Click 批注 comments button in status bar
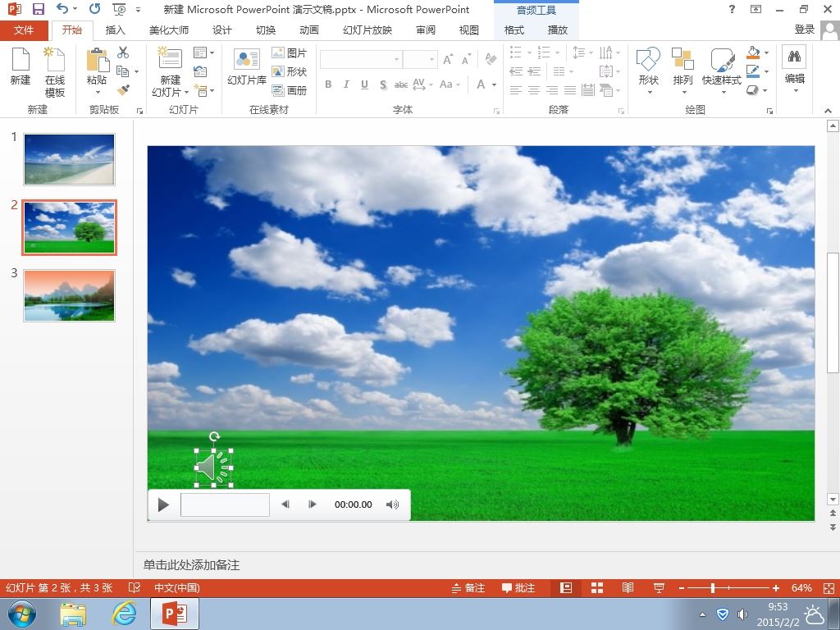Screen dimensions: 840x630 pos(518,587)
